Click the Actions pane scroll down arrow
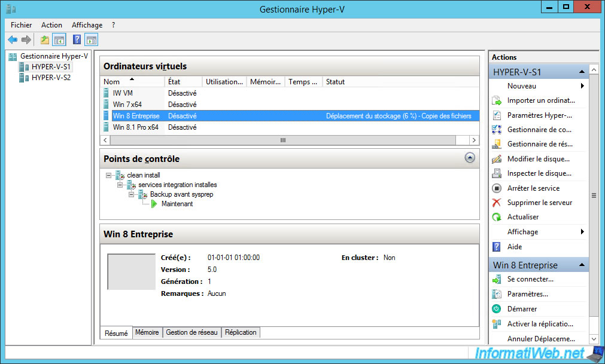 pos(594,339)
